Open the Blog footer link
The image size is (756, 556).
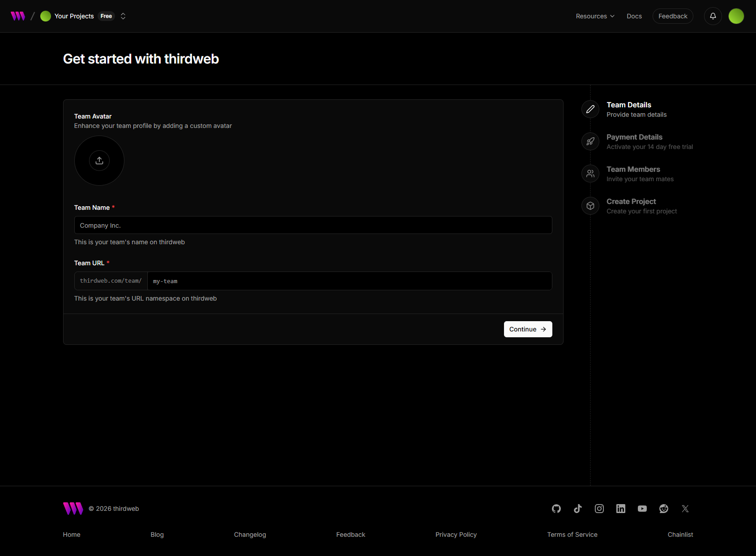tap(157, 535)
